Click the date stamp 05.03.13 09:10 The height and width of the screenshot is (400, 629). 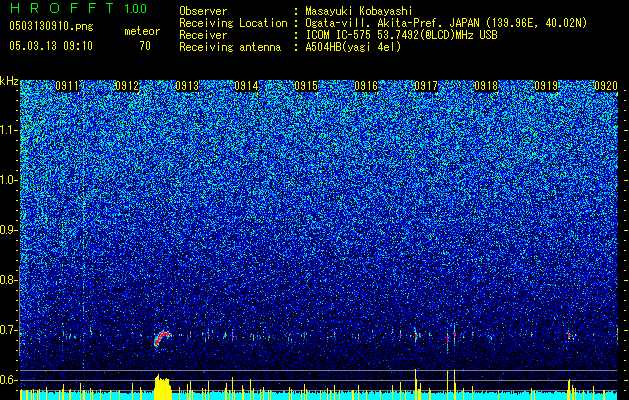point(51,46)
